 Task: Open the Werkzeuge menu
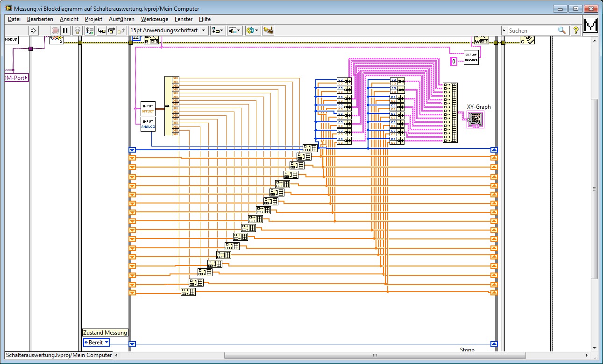pos(154,19)
